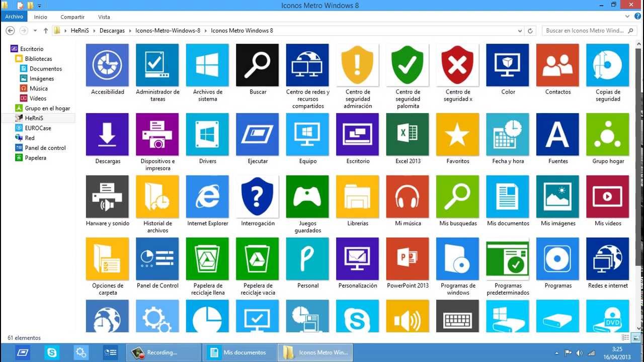
Task: Select the Pepelera de reciclaje vacia icon
Action: click(x=258, y=259)
